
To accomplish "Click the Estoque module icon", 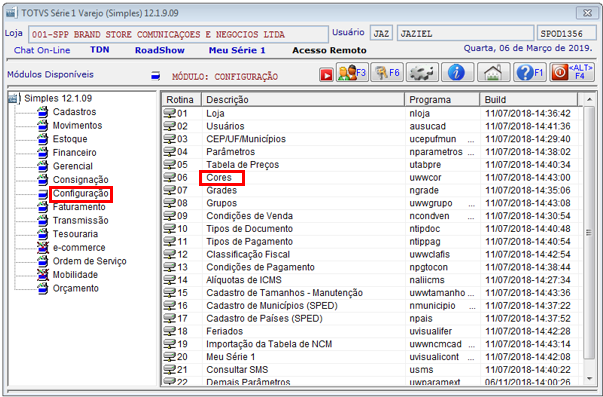I will coord(43,139).
